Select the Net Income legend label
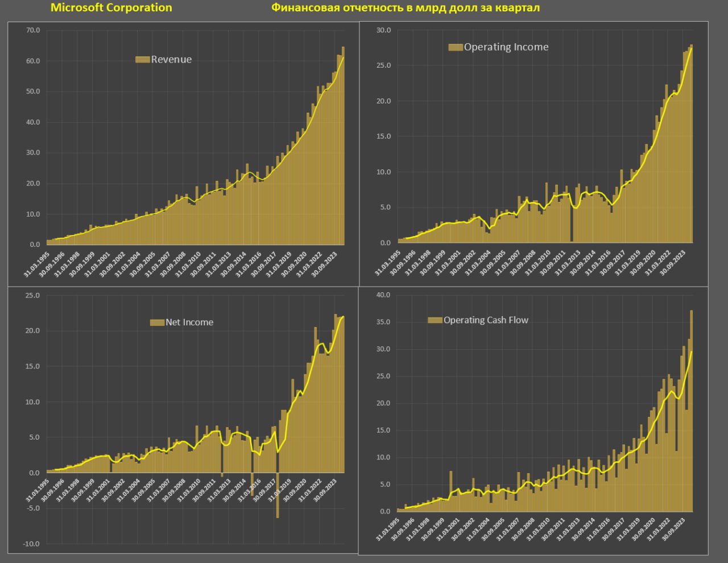The height and width of the screenshot is (563, 728). 189,322
